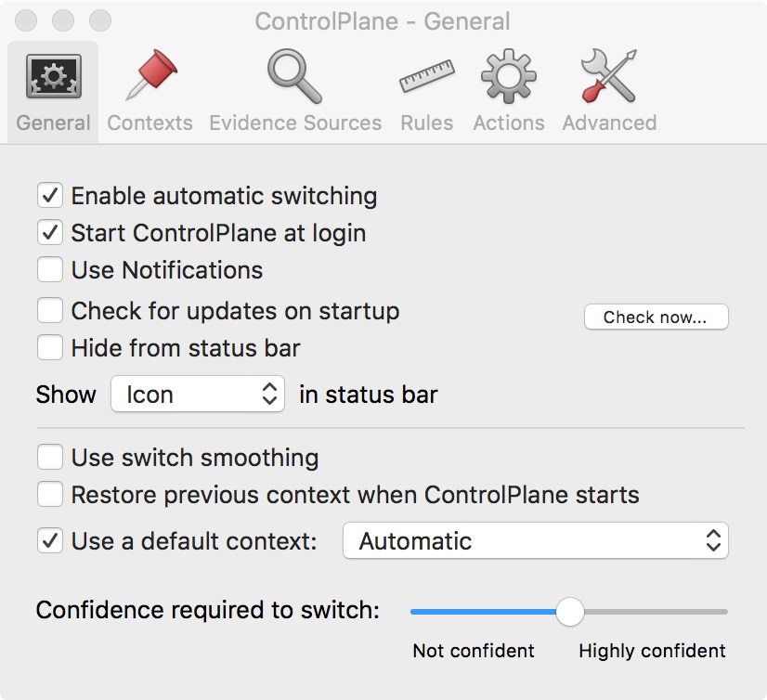
Task: Open the General preferences icon
Action: (54, 76)
